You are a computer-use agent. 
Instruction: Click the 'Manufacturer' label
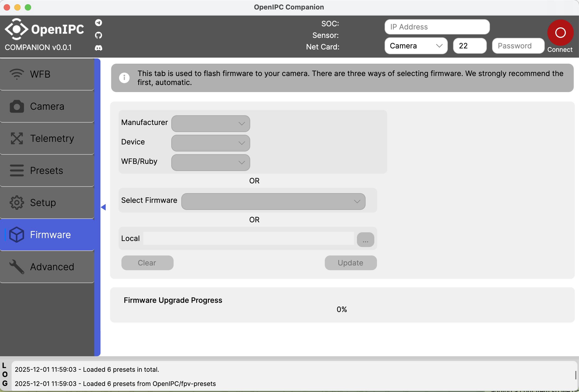tap(144, 122)
